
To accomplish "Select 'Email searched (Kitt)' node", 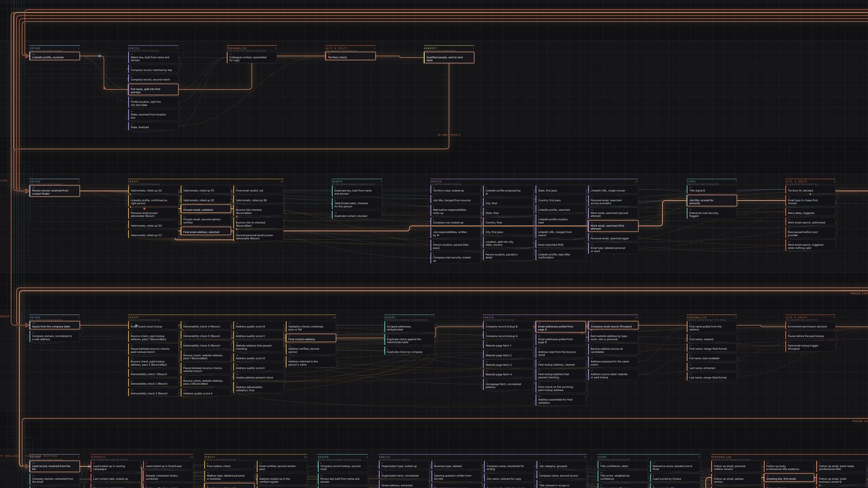I will [x=561, y=244].
